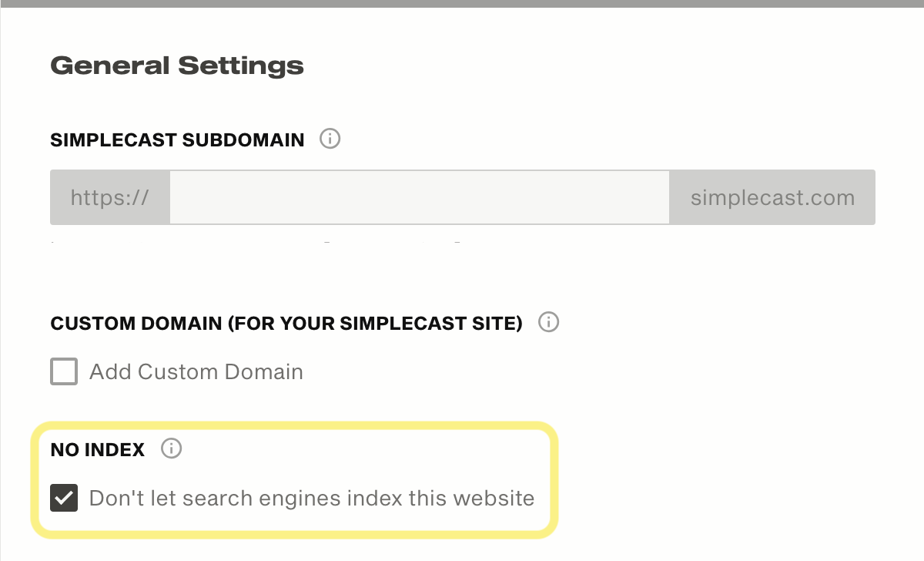Click the CUSTOM DOMAIN section label
The height and width of the screenshot is (561, 924).
click(136, 323)
